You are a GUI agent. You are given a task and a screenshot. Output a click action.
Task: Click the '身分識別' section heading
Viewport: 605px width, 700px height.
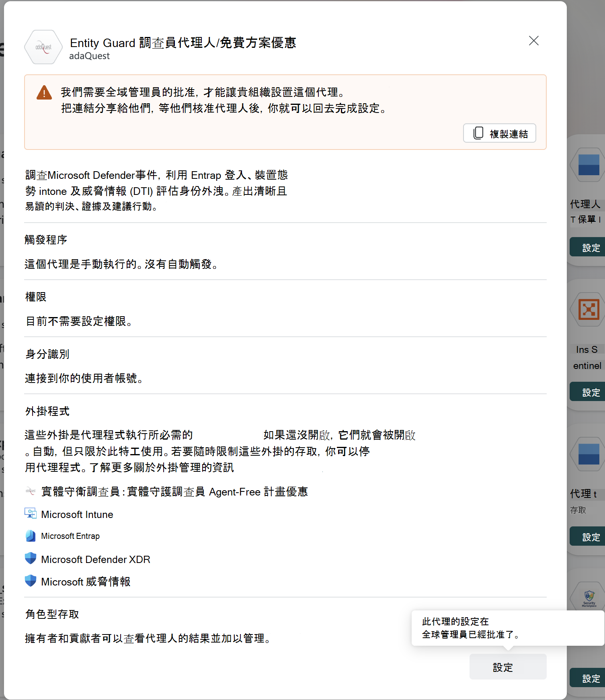click(x=47, y=354)
